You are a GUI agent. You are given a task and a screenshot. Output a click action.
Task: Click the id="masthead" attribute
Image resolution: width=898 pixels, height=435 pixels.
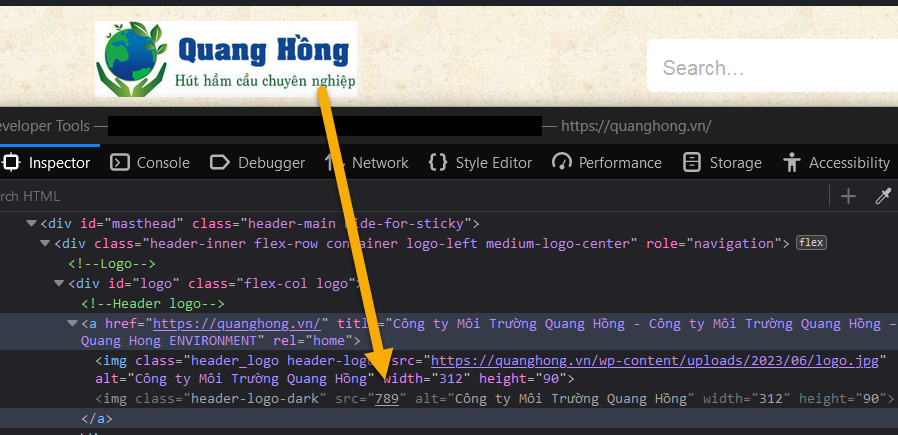(x=132, y=224)
